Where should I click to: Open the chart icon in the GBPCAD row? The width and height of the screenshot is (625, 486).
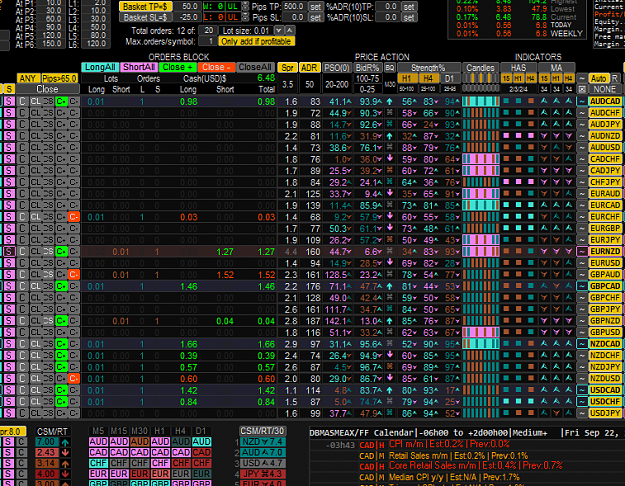(x=582, y=286)
